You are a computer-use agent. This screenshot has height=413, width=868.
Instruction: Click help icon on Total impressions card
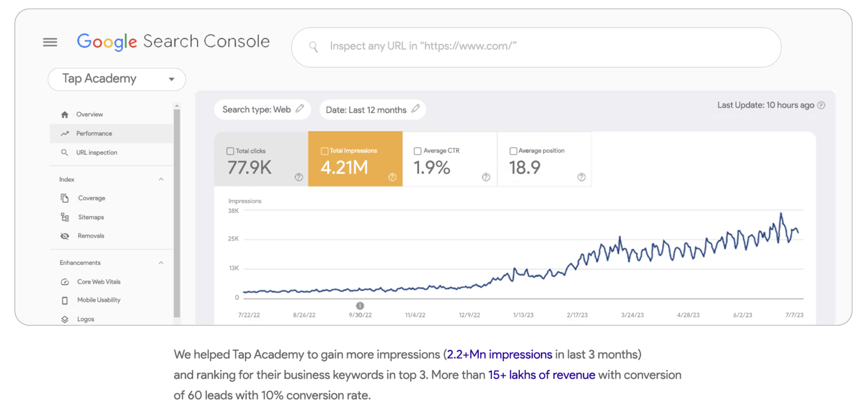[x=392, y=177]
